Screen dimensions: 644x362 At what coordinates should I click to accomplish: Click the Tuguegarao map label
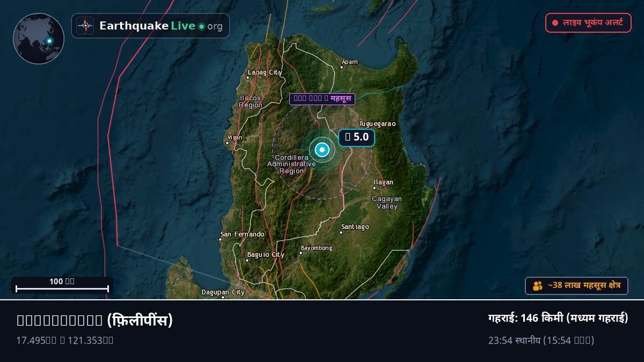point(377,124)
